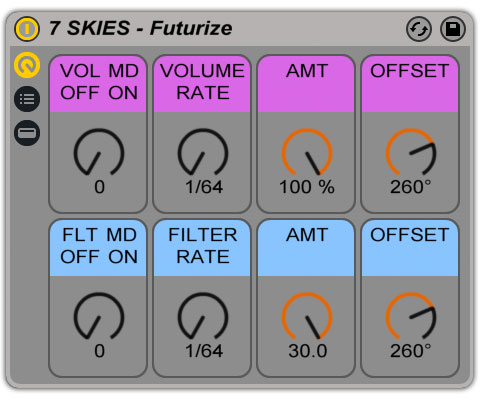Click the 1/64 value under VOLUME RATE
This screenshot has width=480, height=400.
(x=204, y=187)
